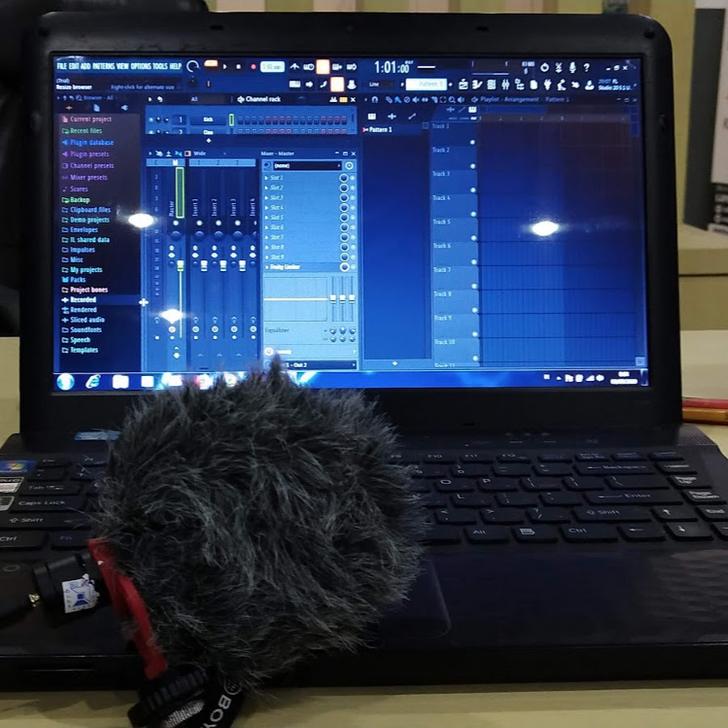Toggle first step of Kick channel
The height and width of the screenshot is (728, 728).
pos(239,120)
